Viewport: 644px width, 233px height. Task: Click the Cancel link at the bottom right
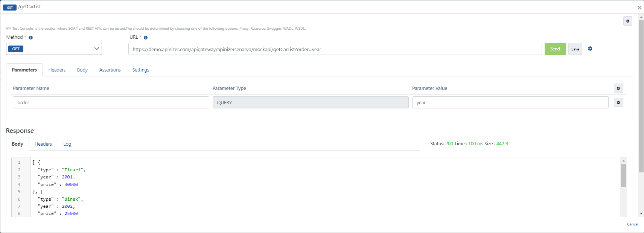pyautogui.click(x=632, y=224)
